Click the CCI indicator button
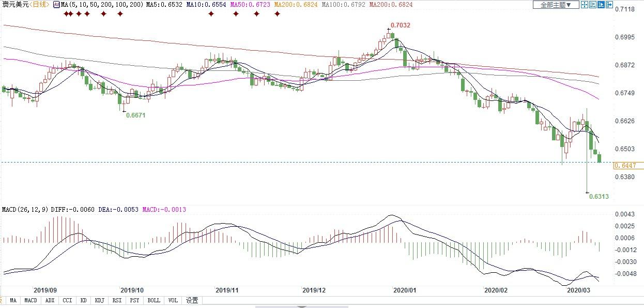The width and height of the screenshot is (644, 308). pyautogui.click(x=66, y=300)
